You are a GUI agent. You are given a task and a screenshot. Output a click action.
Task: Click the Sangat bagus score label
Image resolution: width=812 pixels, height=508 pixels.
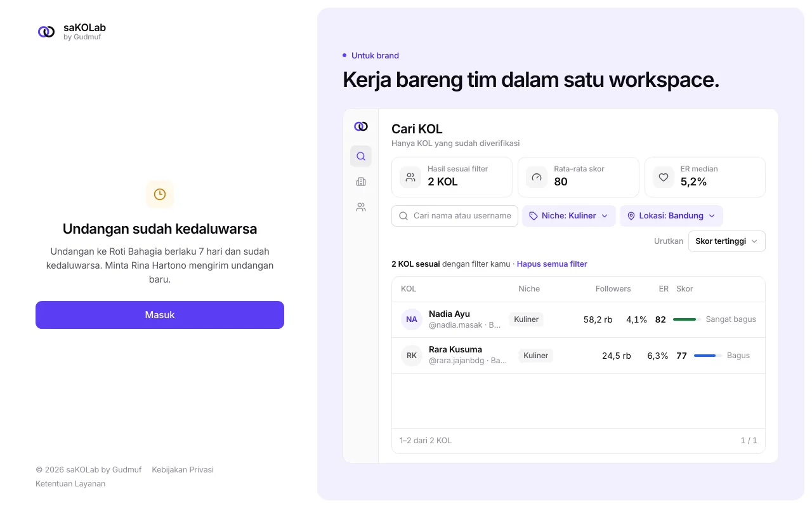731,319
